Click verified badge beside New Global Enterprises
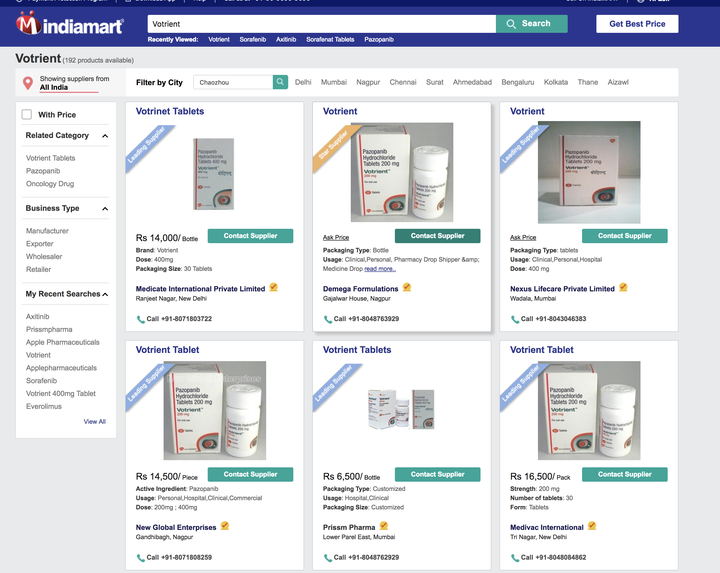The height and width of the screenshot is (573, 720). [225, 526]
